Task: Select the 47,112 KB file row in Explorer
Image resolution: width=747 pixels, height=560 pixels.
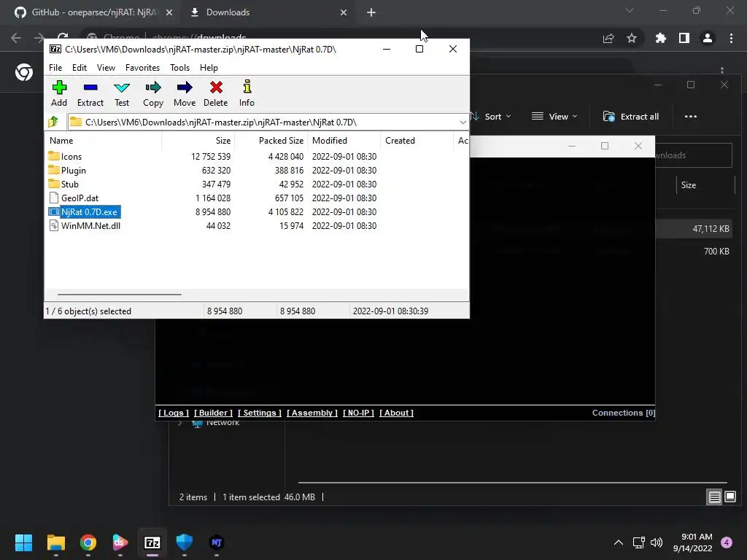Action: click(x=694, y=229)
